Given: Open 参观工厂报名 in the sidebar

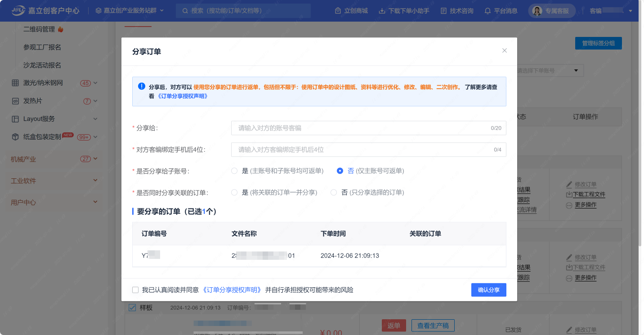Looking at the screenshot, I should 42,47.
